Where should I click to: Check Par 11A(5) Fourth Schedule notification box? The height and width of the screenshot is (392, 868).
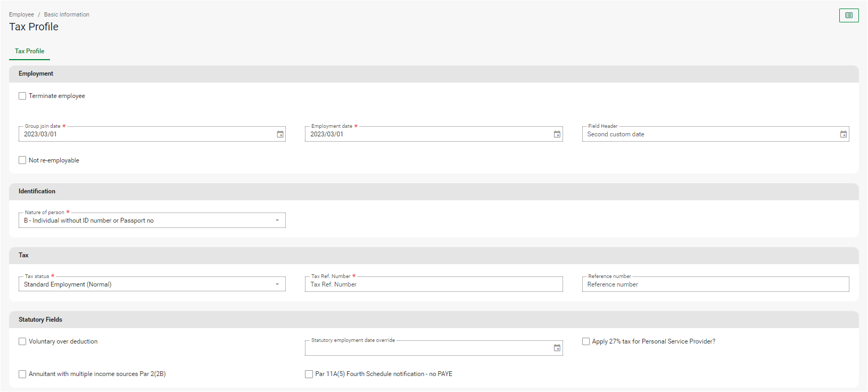309,374
